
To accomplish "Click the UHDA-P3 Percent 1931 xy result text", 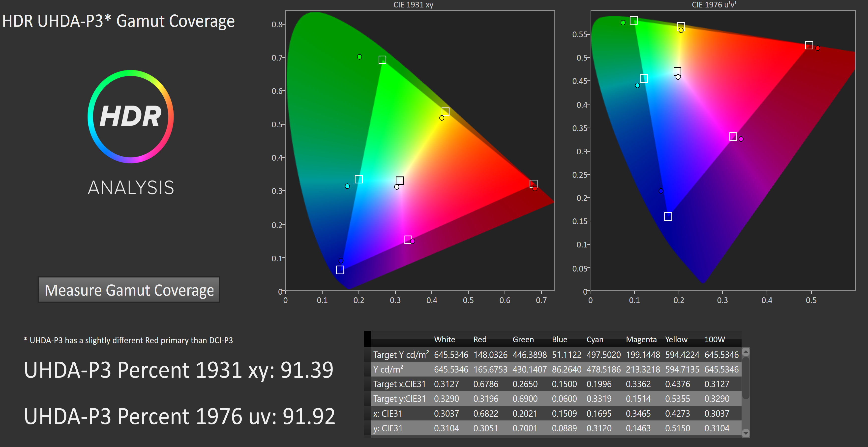I will [x=179, y=370].
